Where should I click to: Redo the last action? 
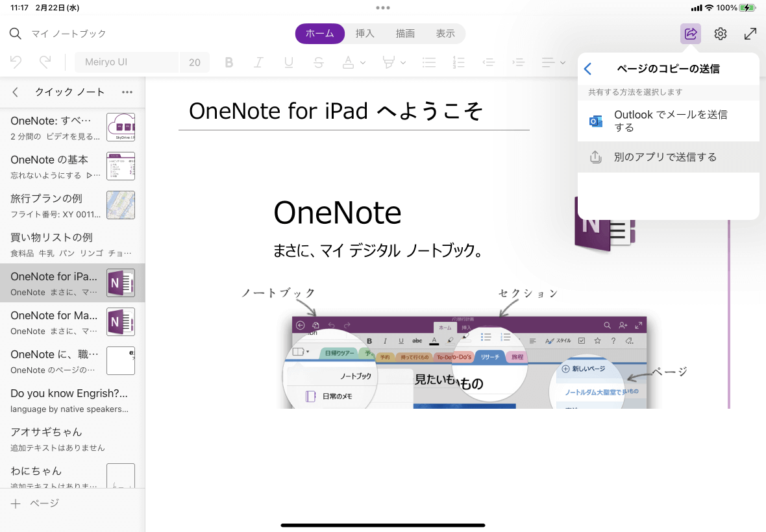pyautogui.click(x=45, y=62)
